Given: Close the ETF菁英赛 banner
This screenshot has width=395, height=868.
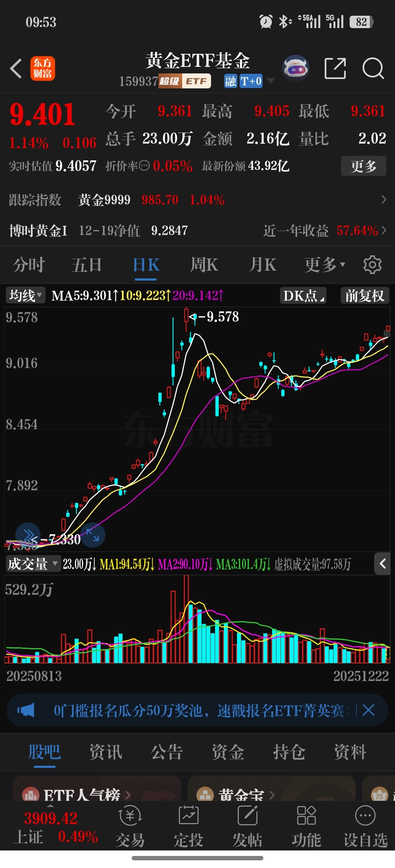Looking at the screenshot, I should 368,711.
